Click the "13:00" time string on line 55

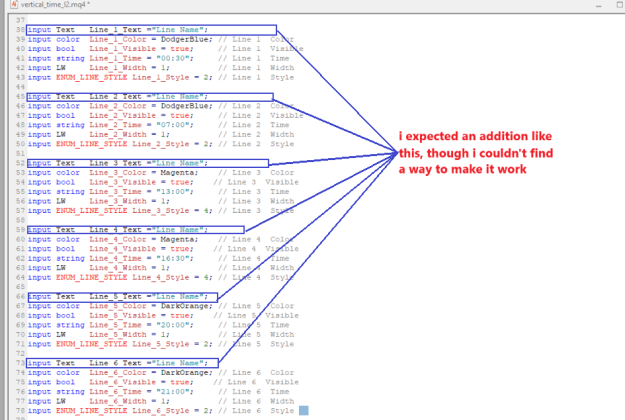tap(173, 192)
